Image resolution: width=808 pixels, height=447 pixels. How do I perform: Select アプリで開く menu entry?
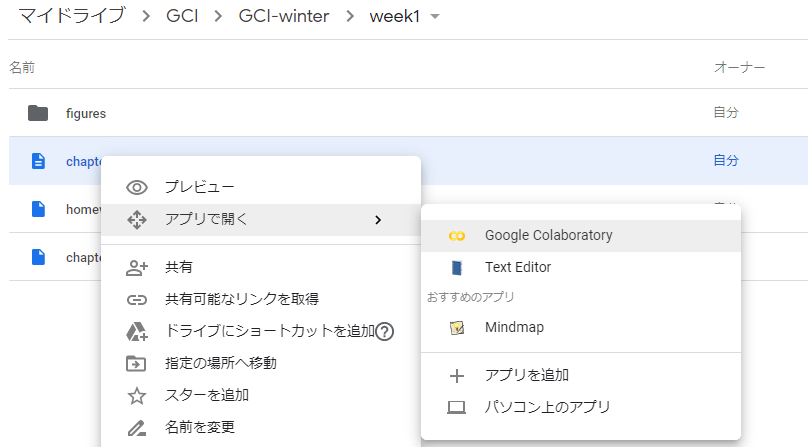[x=261, y=220]
